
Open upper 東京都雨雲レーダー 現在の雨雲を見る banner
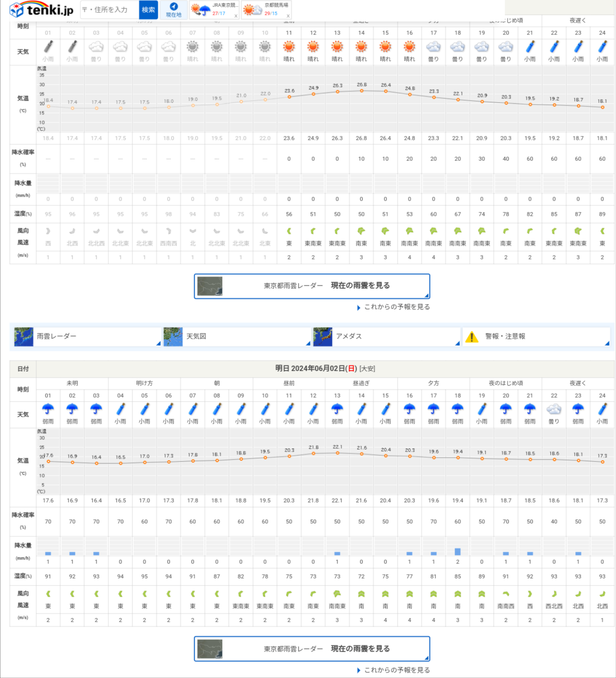[x=312, y=286]
